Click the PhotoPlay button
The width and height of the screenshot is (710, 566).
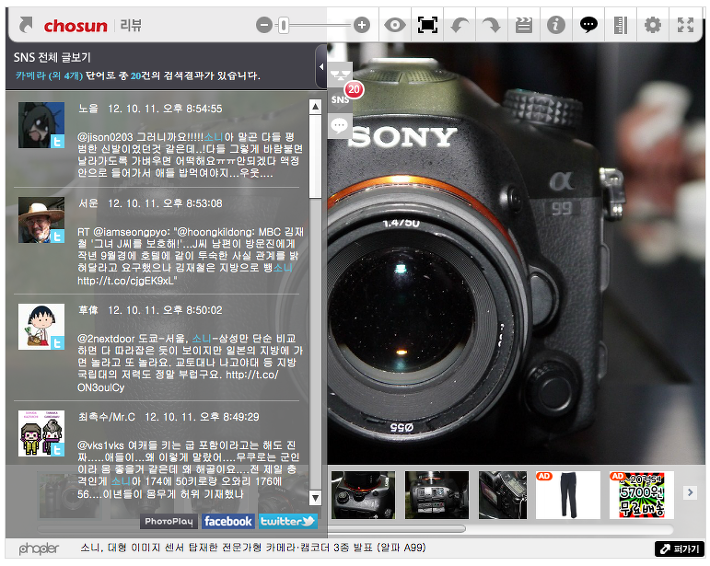[x=169, y=522]
